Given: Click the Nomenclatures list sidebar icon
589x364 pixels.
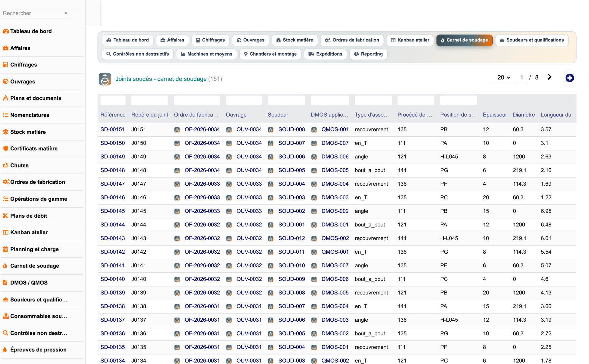Looking at the screenshot, I should coord(6,115).
